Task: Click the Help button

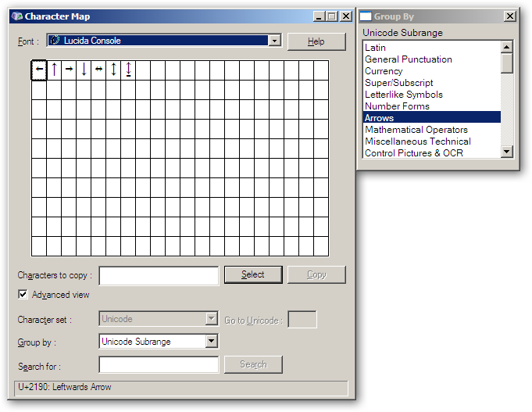Action: (x=316, y=41)
